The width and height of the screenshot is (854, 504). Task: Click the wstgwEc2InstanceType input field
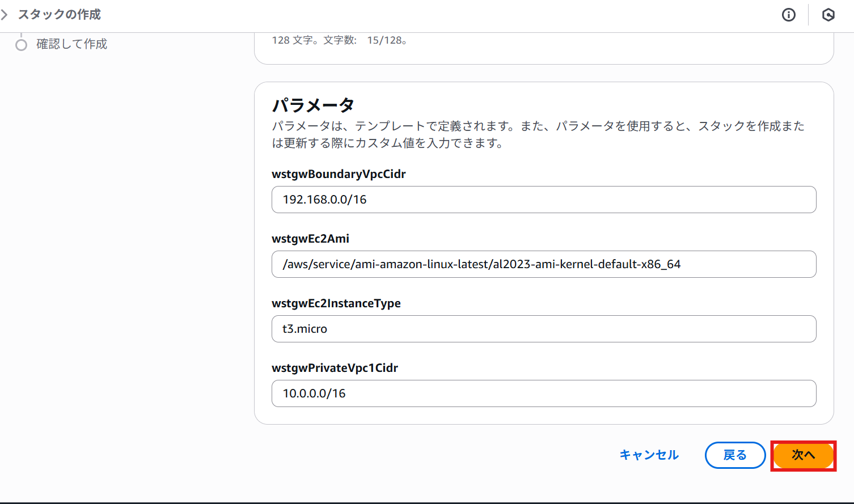(544, 329)
